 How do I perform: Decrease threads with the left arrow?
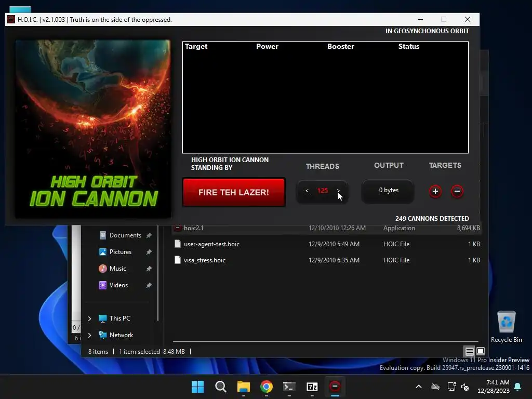point(307,191)
